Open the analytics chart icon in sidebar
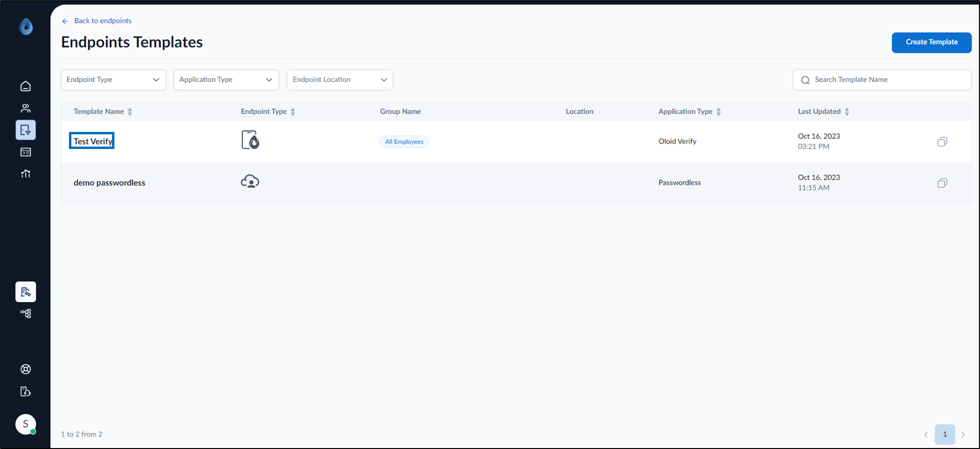Viewport: 980px width, 449px height. tap(26, 174)
